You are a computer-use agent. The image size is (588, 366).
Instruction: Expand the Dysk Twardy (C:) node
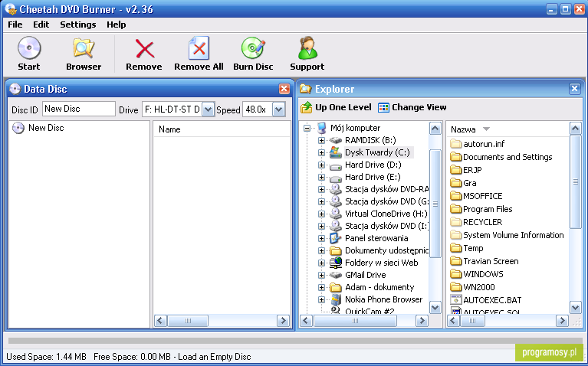(x=321, y=153)
